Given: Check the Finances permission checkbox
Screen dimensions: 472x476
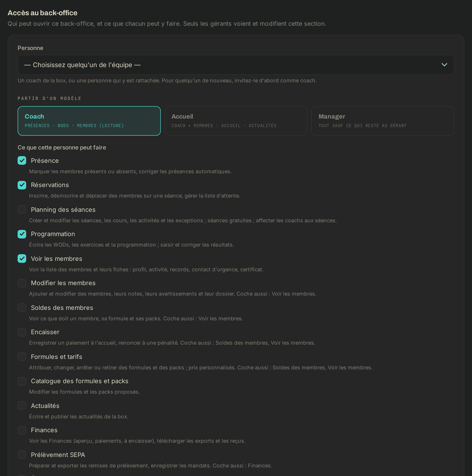Looking at the screenshot, I should point(22,430).
